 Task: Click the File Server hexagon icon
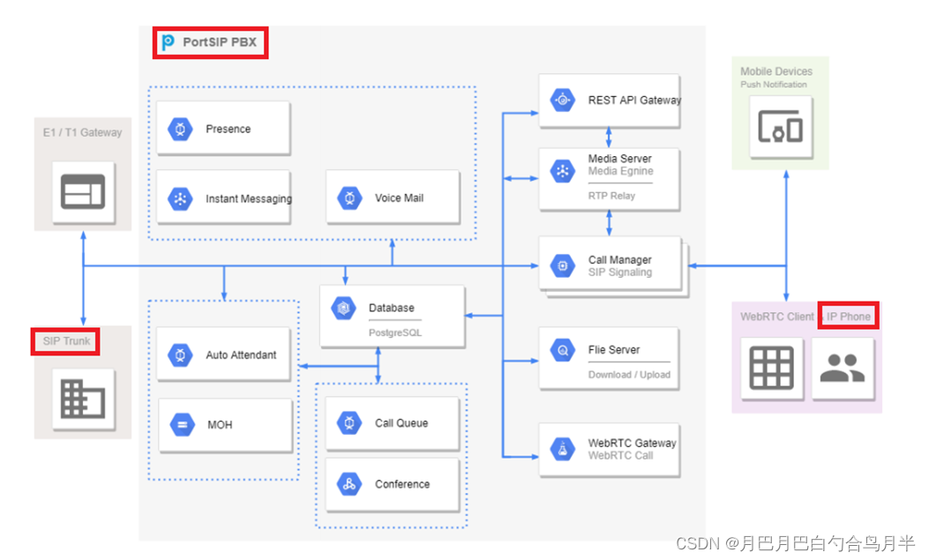tap(563, 350)
